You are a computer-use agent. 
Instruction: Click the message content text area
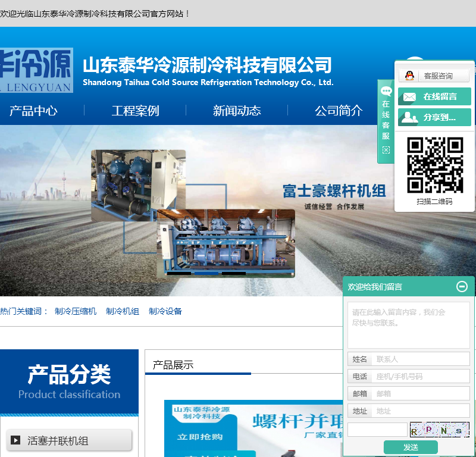[x=409, y=325]
